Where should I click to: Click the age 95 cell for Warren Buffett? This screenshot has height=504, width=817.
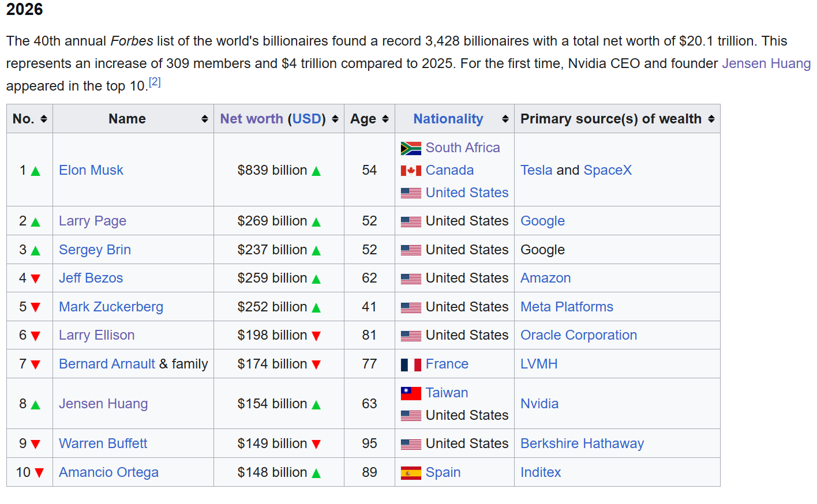tap(369, 443)
